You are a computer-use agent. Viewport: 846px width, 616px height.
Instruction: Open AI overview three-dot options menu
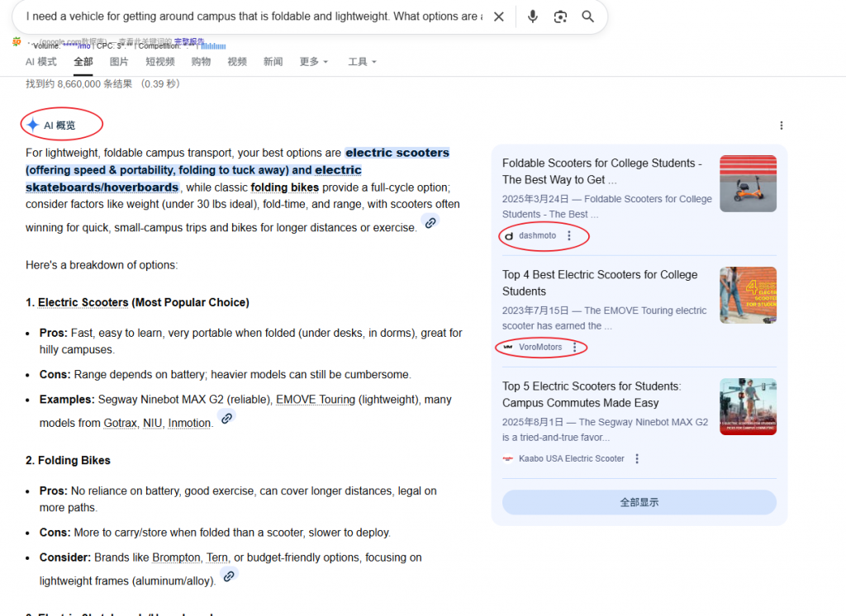coord(782,126)
